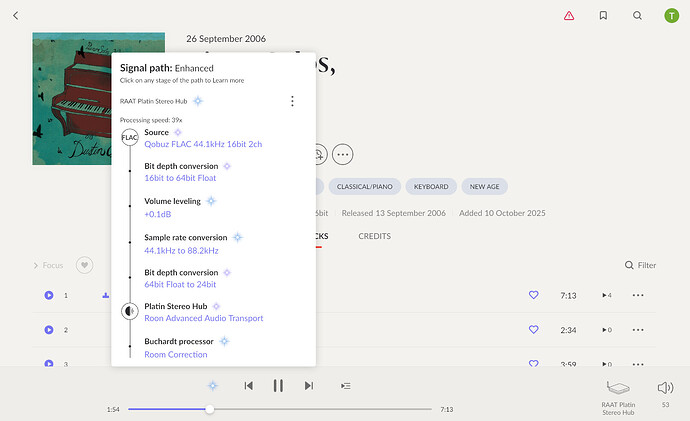The image size is (690, 421).
Task: Click the Qobuz FLAC 44.1kHz source link
Action: (x=203, y=144)
